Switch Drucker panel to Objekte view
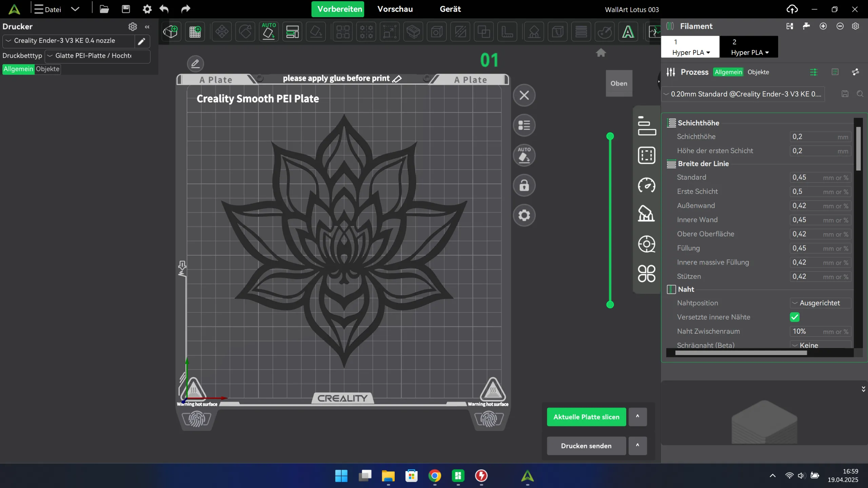Screen dimensions: 868x488 point(47,69)
